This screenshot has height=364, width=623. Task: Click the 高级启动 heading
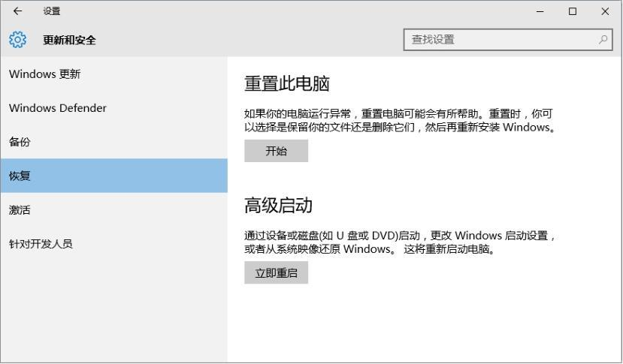point(278,206)
